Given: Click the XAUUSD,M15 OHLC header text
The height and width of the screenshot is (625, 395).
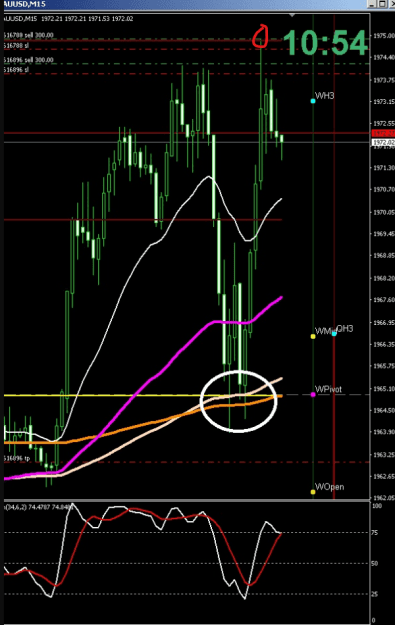Looking at the screenshot, I should point(68,19).
